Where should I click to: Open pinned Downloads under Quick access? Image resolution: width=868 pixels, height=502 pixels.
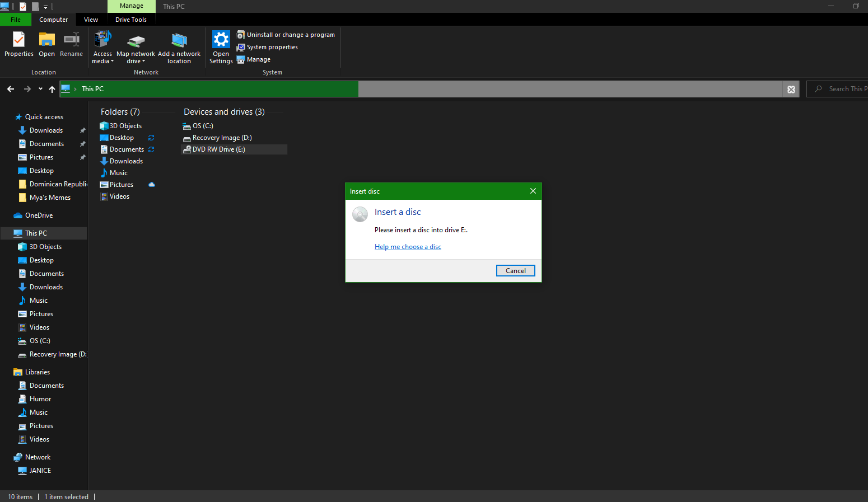click(46, 130)
